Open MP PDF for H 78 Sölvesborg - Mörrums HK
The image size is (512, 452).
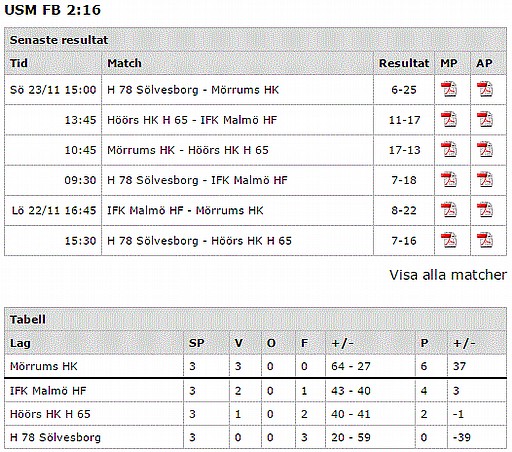(x=449, y=89)
